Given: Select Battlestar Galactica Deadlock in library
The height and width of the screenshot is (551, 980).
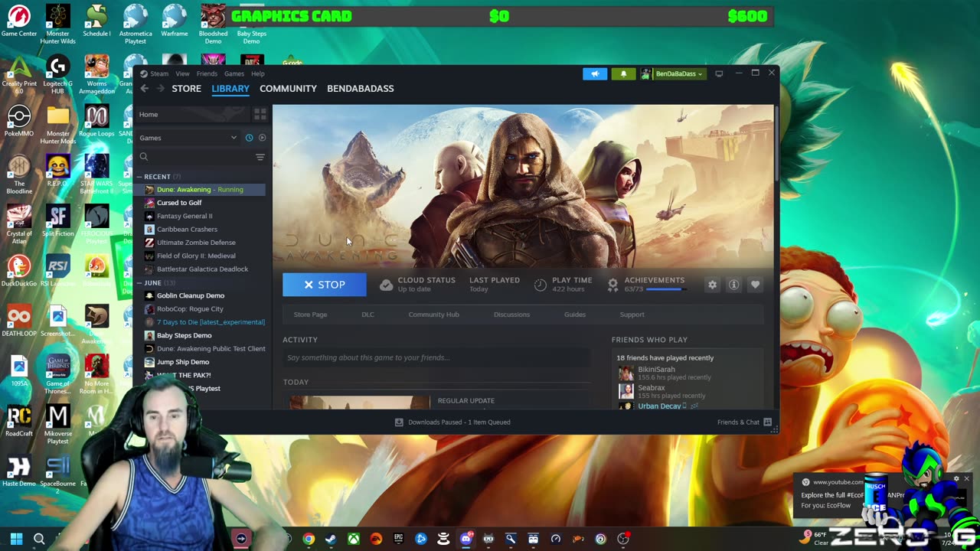Looking at the screenshot, I should (x=201, y=269).
